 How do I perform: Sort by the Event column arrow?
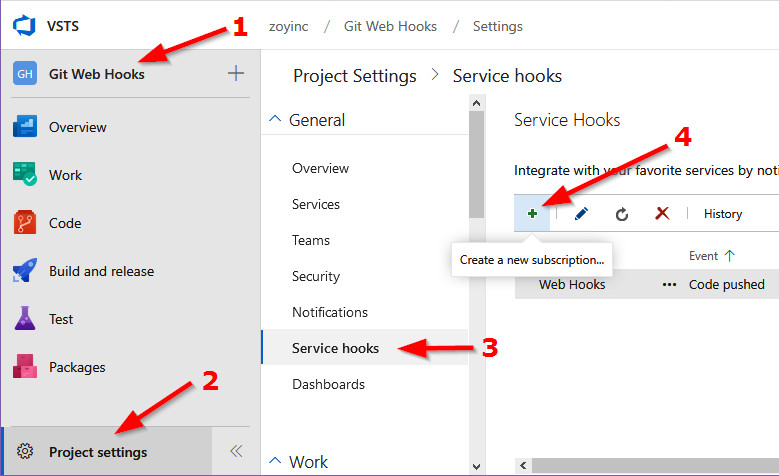click(729, 256)
